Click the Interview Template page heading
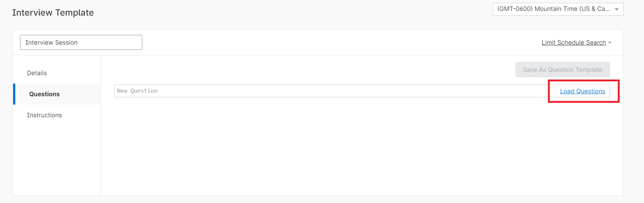The height and width of the screenshot is (203, 644). (53, 13)
